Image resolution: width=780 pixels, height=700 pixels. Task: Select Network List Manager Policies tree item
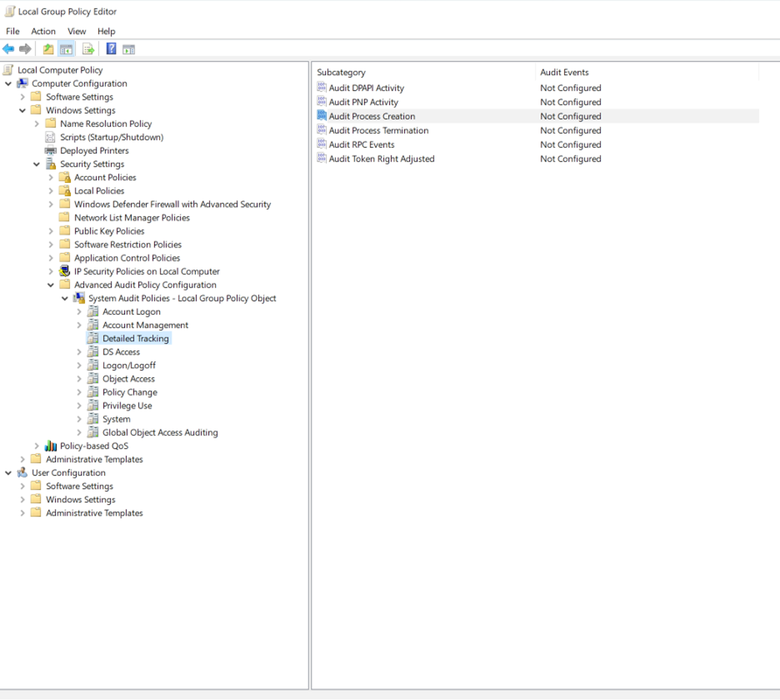click(x=132, y=218)
